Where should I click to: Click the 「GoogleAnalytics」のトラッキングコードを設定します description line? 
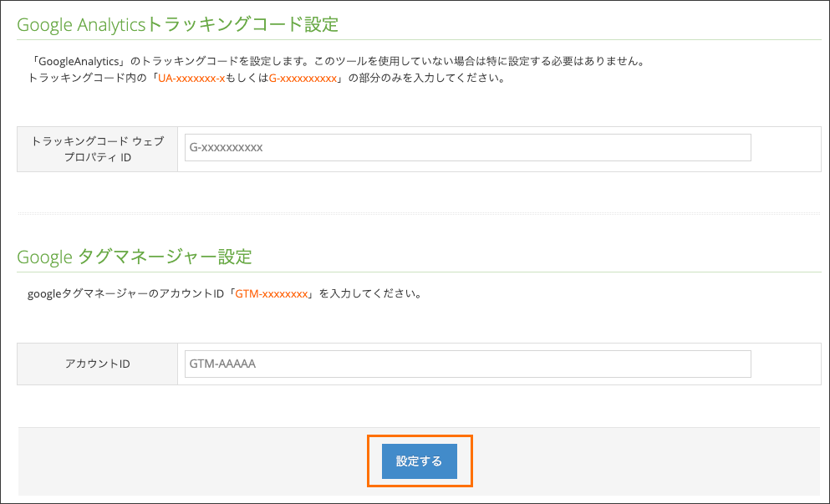337,61
